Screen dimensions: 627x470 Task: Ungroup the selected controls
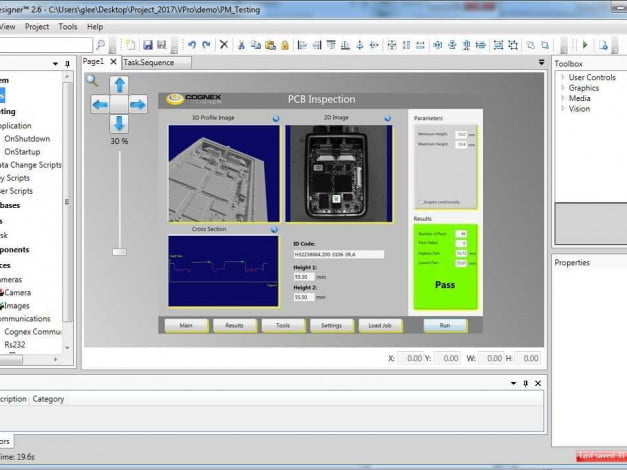(x=513, y=45)
